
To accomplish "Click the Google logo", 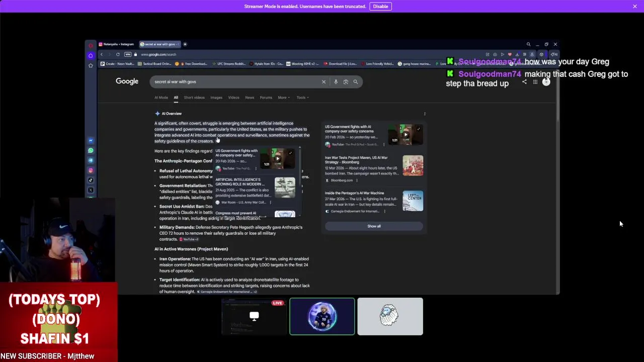I will tap(127, 81).
